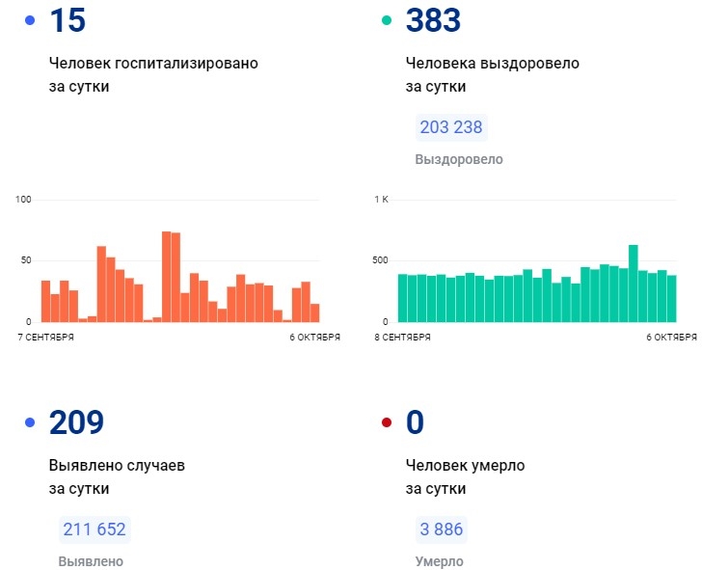This screenshot has height=570, width=728.
Task: Click the 'Человек умерло за сутки' caption
Action: (x=465, y=476)
